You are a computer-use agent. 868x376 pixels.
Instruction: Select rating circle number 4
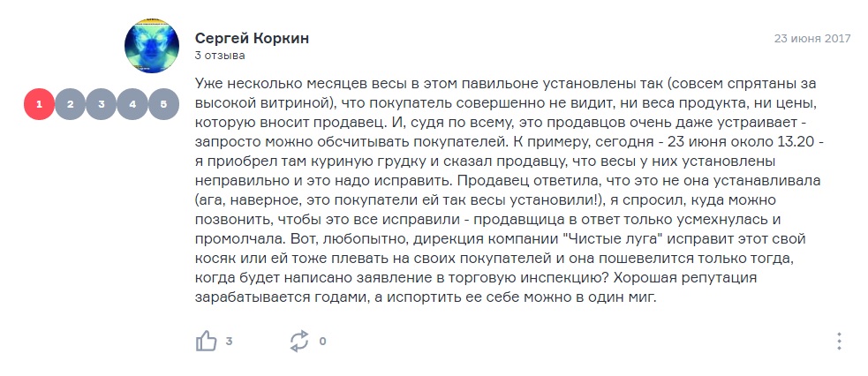click(x=132, y=104)
